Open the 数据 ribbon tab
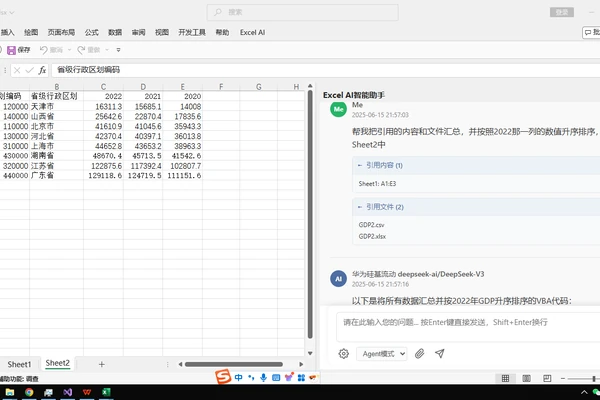The height and width of the screenshot is (400, 600). point(115,33)
